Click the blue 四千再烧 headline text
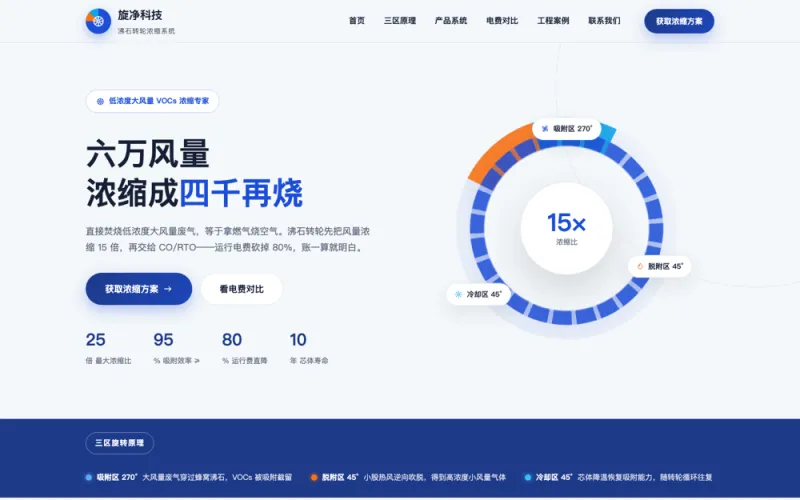800x500 pixels. [x=241, y=193]
